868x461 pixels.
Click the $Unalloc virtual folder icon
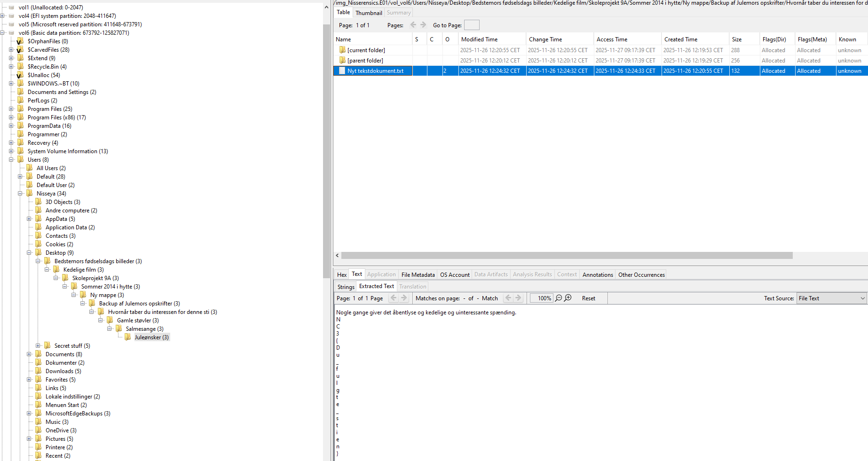pos(20,75)
